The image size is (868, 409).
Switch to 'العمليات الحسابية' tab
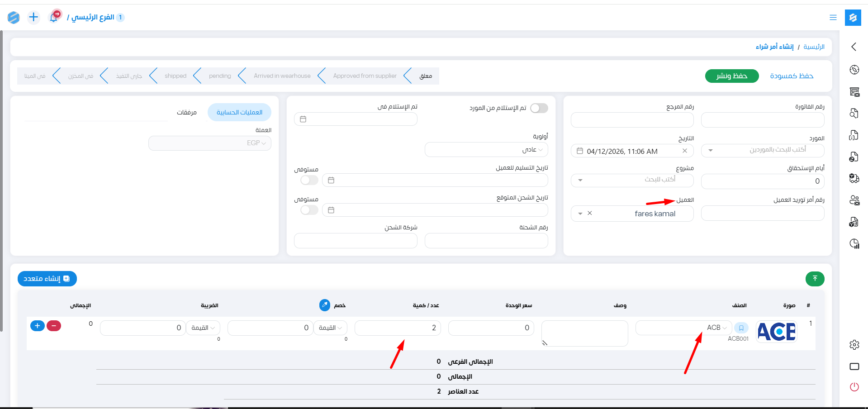239,112
